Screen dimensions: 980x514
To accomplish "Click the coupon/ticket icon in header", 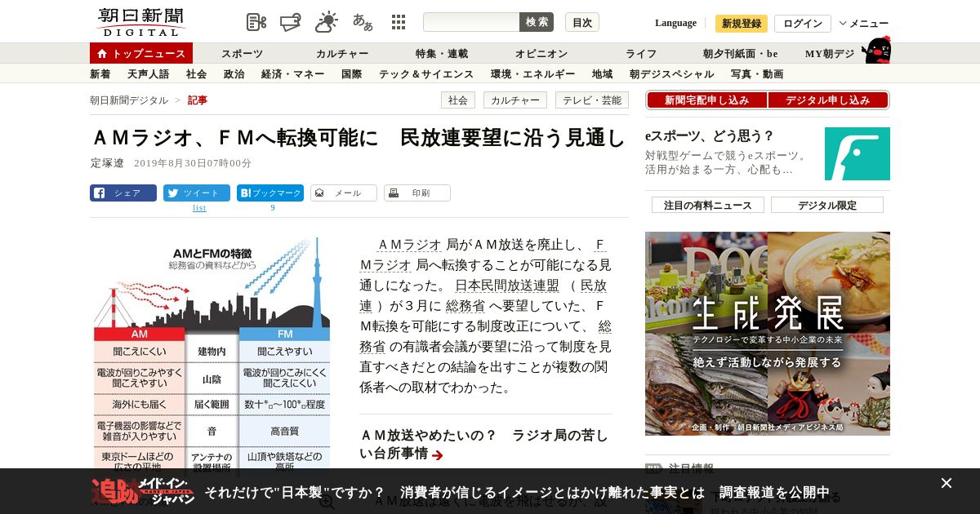I will coord(291,22).
